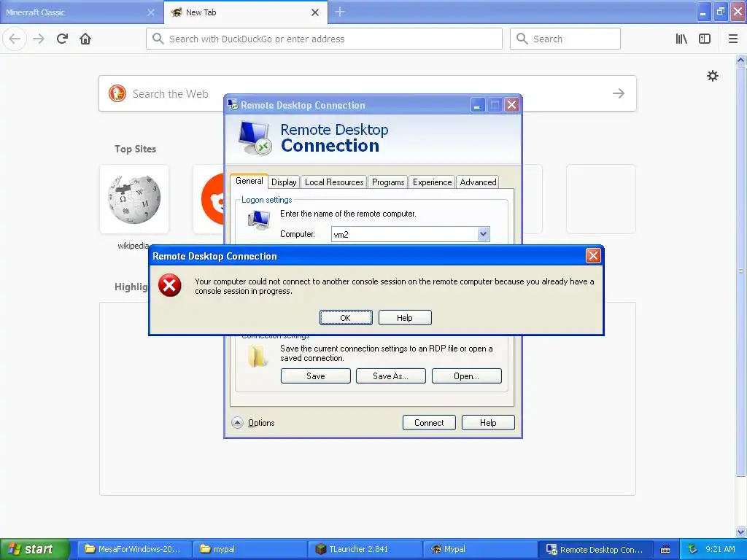Click Help at bottom of Remote Desktop window
Image resolution: width=747 pixels, height=560 pixels.
488,422
